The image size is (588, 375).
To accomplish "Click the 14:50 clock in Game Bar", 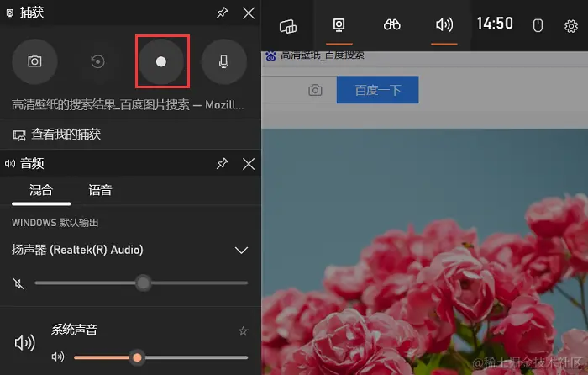I will [x=495, y=24].
